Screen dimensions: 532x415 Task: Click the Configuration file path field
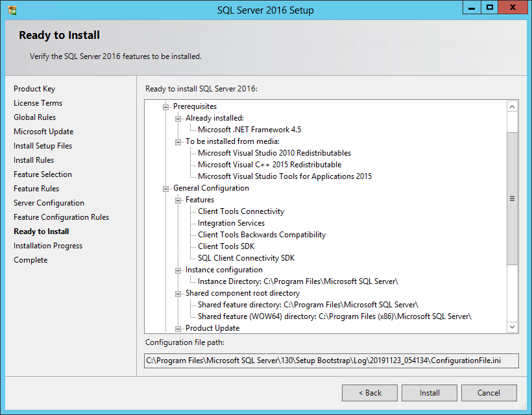tap(331, 361)
